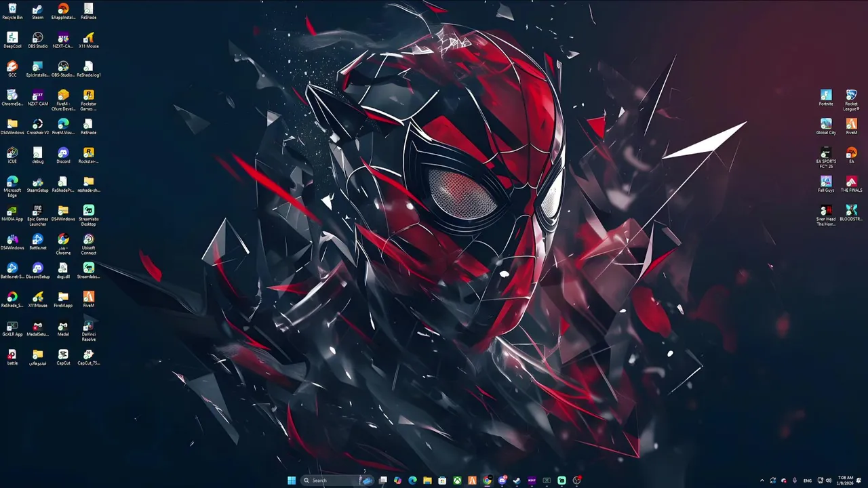Viewport: 868px width, 488px height.
Task: Select the ChromeSetup installer desktop icon
Action: click(12, 98)
